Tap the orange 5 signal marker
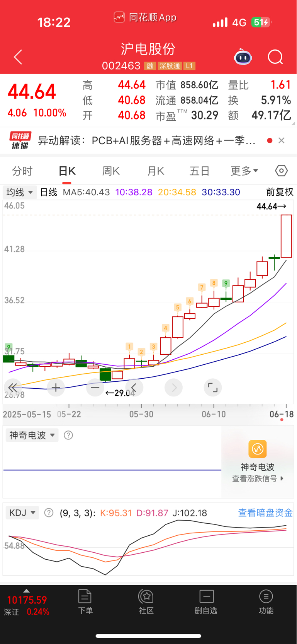This screenshot has width=297, height=644. [x=178, y=307]
